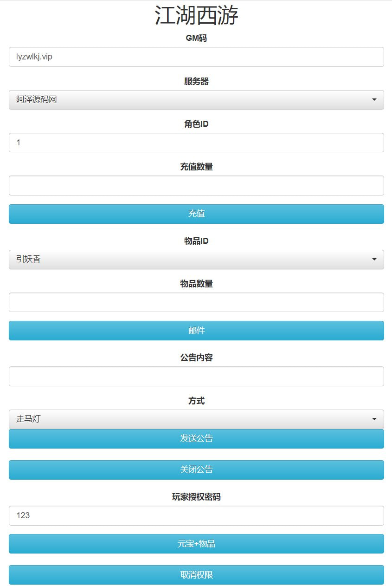
Task: Click the GM码 input field
Action: click(196, 57)
